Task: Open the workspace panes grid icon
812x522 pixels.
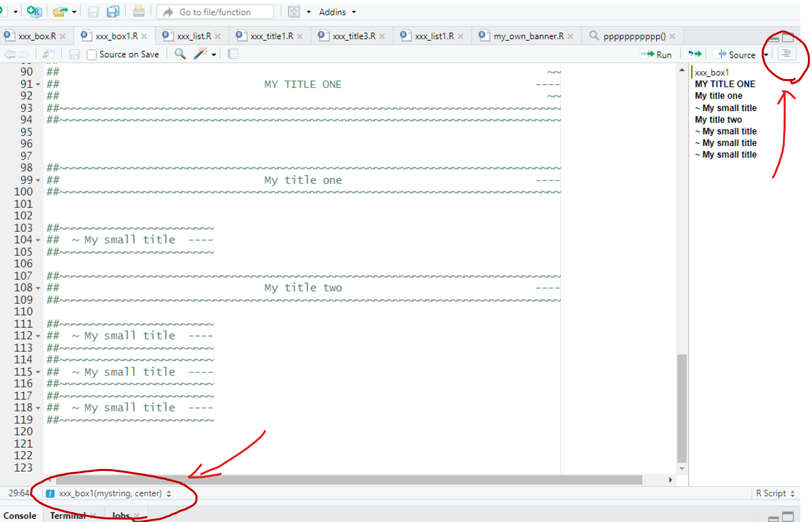Action: 294,12
